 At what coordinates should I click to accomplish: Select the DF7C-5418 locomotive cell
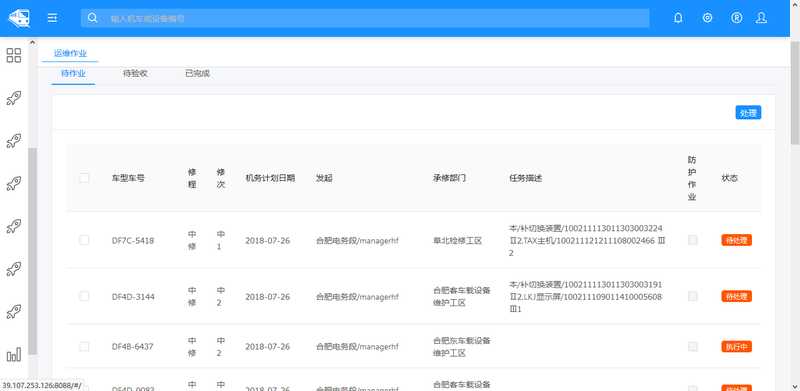coord(133,240)
